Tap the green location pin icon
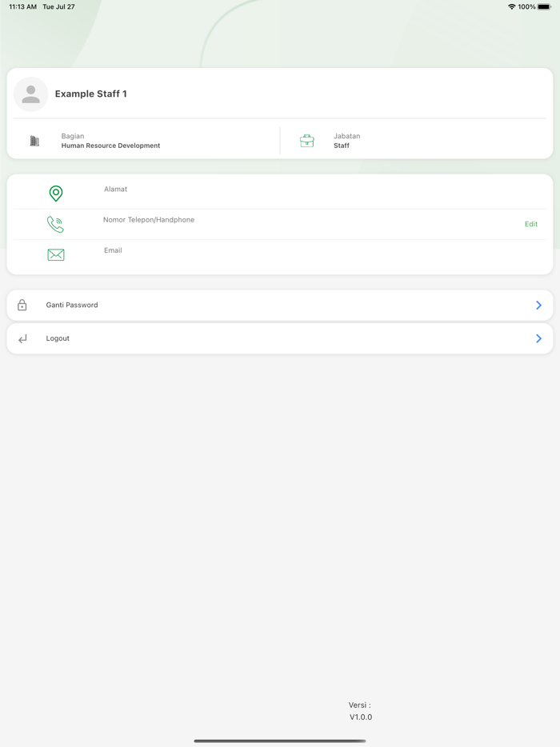 (56, 194)
